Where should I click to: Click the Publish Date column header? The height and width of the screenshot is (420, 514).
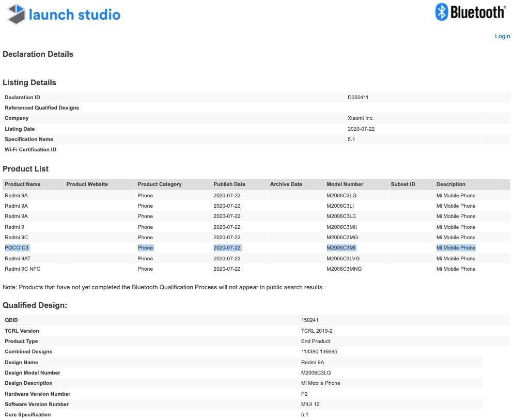coord(229,184)
